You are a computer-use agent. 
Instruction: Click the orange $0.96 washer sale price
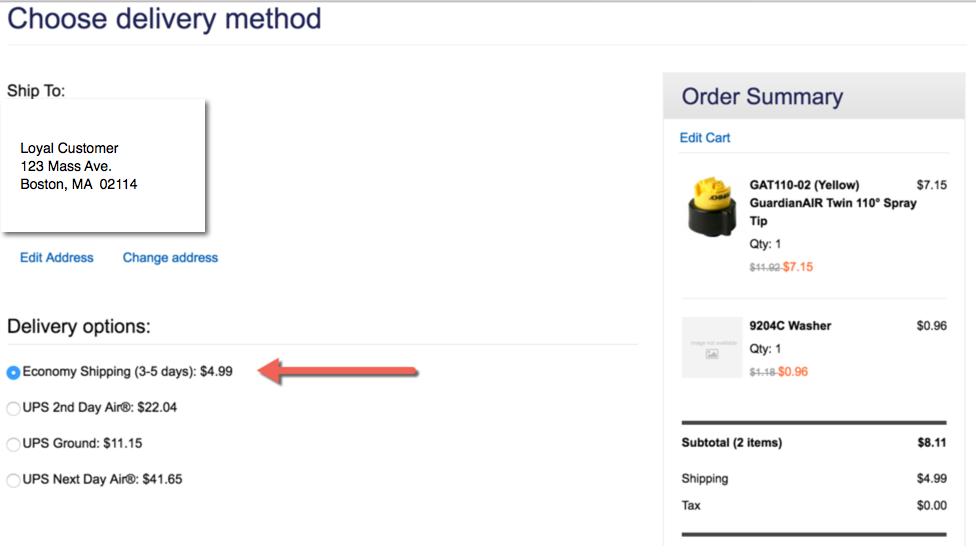[793, 372]
